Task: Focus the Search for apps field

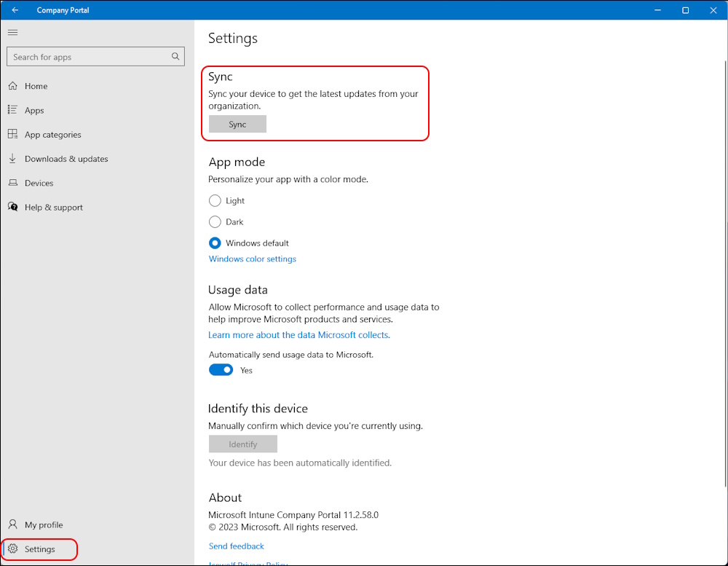Action: click(x=95, y=57)
